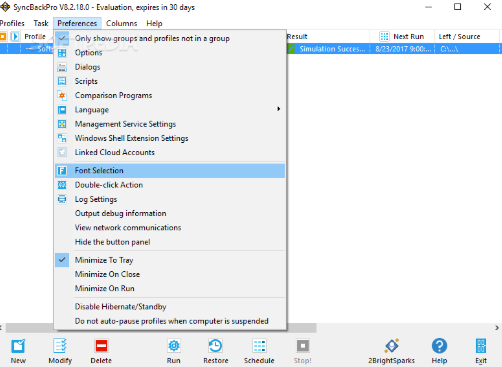The height and width of the screenshot is (367, 502).
Task: Click the SyncBackPro title bar logo
Action: coord(5,7)
